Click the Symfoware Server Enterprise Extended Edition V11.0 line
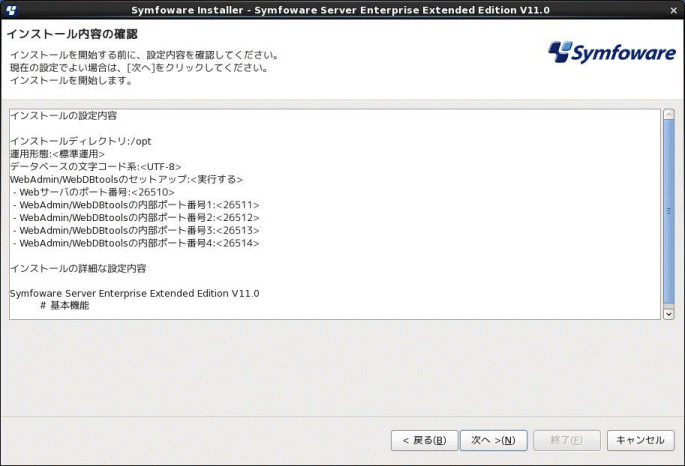The image size is (685, 466). click(135, 293)
